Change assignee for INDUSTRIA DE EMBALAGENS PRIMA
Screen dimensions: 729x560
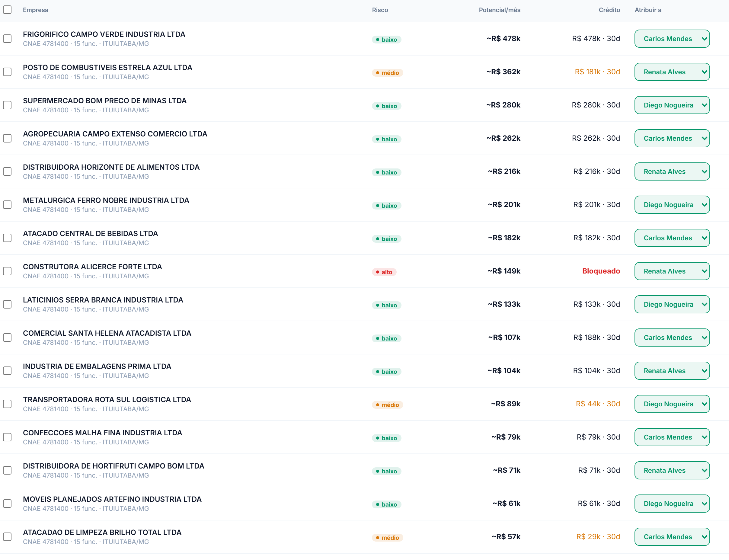coord(672,371)
